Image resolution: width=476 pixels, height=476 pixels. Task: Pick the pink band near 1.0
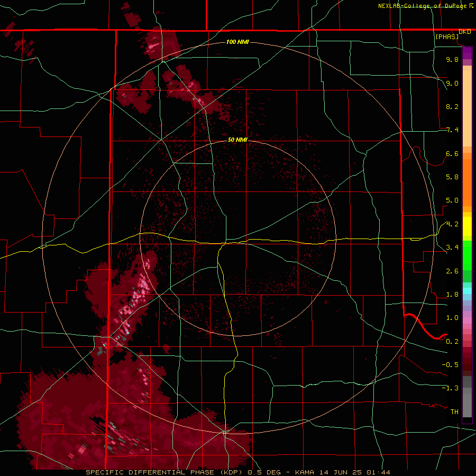coord(467,321)
